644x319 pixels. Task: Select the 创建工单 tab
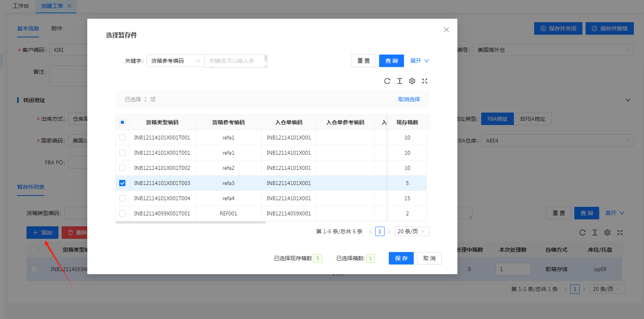(x=52, y=6)
